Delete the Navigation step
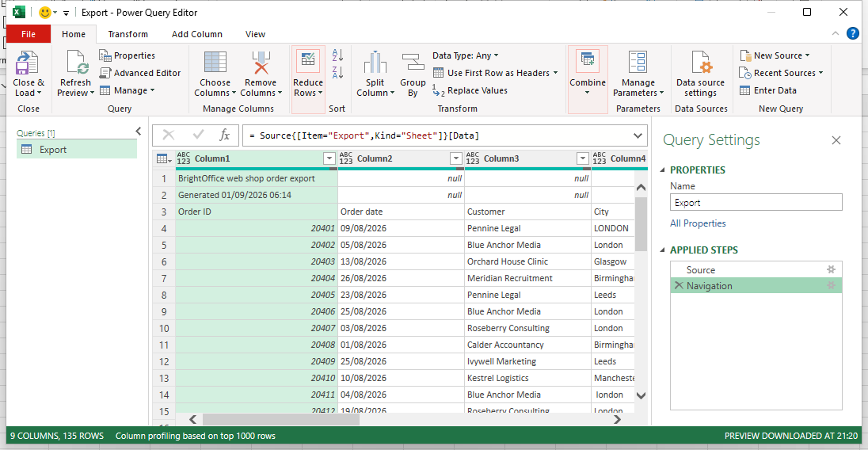 tap(680, 286)
